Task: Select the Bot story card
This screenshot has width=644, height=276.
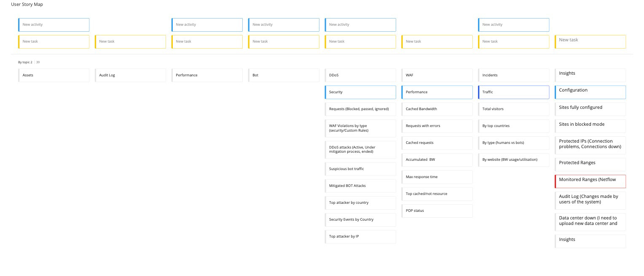Action: click(284, 75)
